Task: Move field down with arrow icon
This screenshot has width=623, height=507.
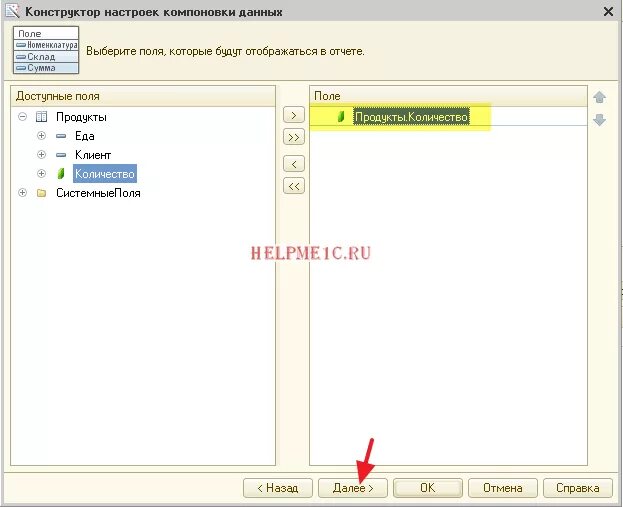Action: pos(599,119)
